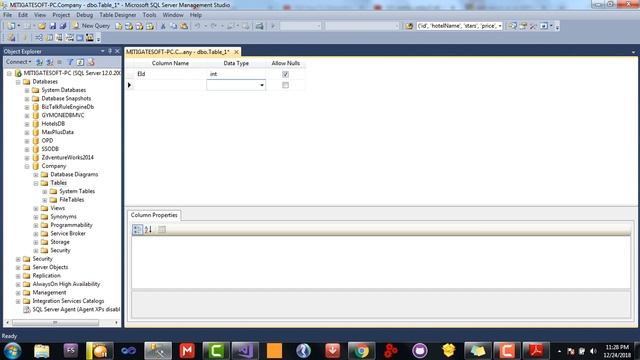The image size is (640, 360).
Task: Open the Debug menu
Action: tap(84, 15)
